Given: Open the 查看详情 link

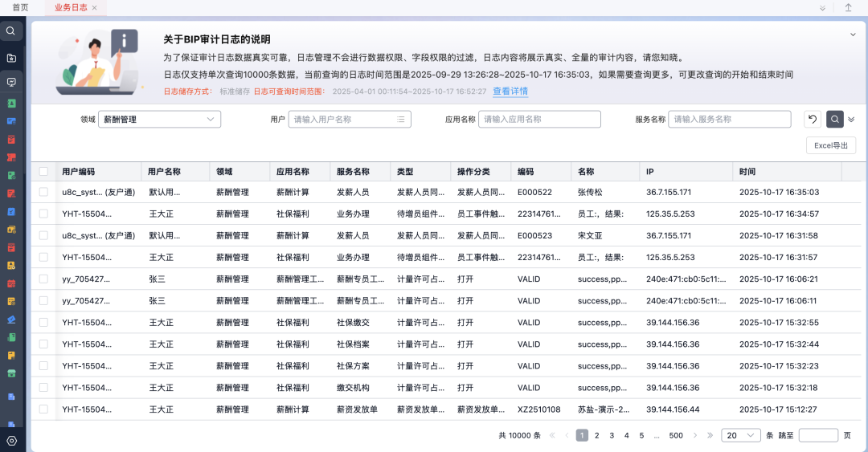Looking at the screenshot, I should point(510,92).
